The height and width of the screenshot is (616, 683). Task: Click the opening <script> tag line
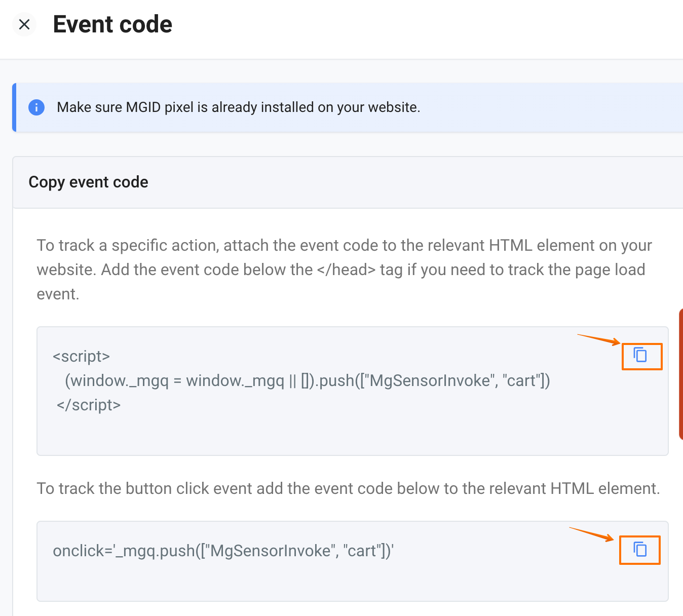(82, 357)
